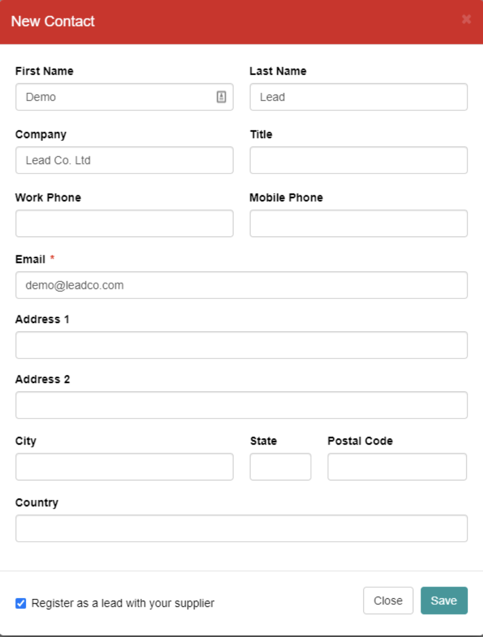
Task: Click the Register as a lead label text
Action: tap(123, 603)
